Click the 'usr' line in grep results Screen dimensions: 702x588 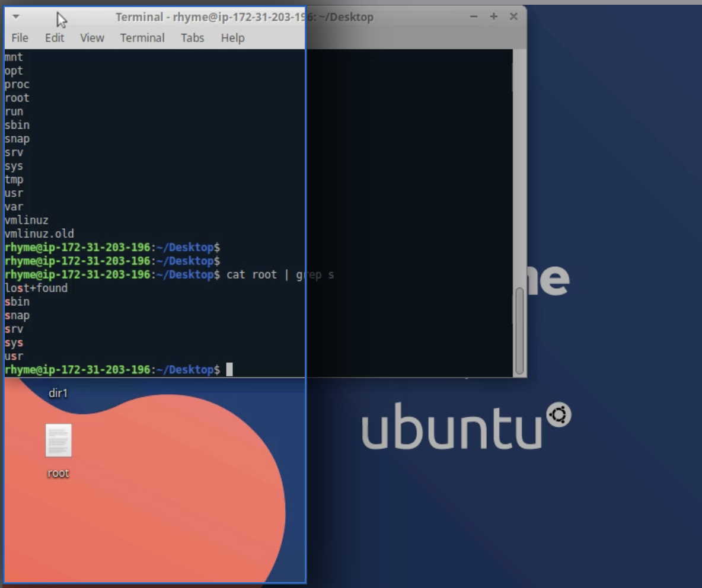tap(14, 356)
